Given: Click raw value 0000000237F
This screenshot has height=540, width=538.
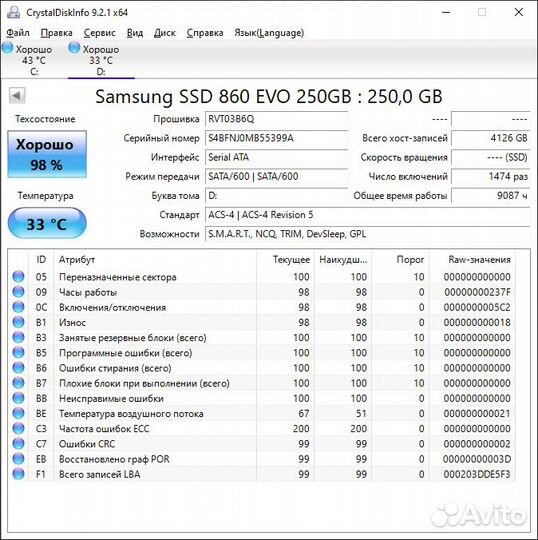Looking at the screenshot, I should (477, 292).
